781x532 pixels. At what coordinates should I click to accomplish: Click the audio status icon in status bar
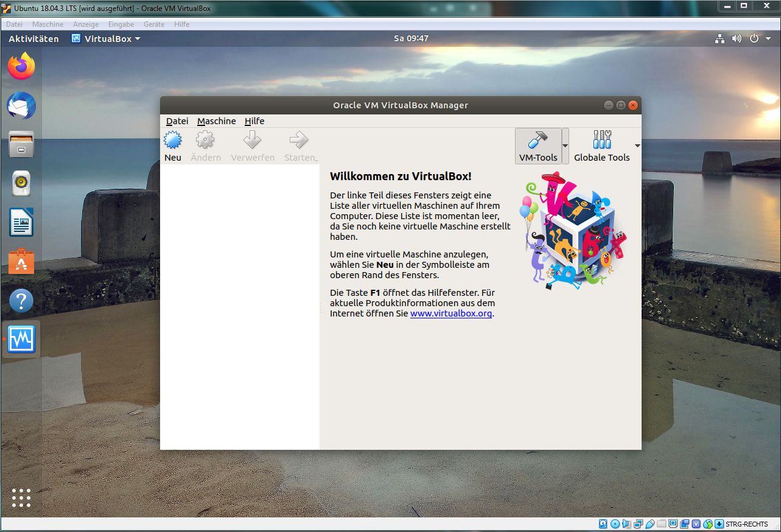pyautogui.click(x=626, y=524)
